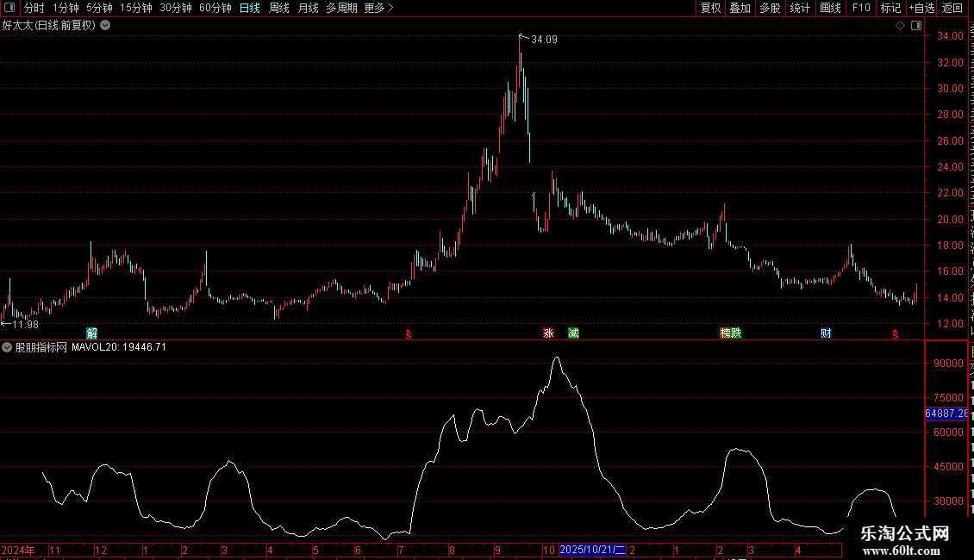Click the 财 event marker

[826, 333]
